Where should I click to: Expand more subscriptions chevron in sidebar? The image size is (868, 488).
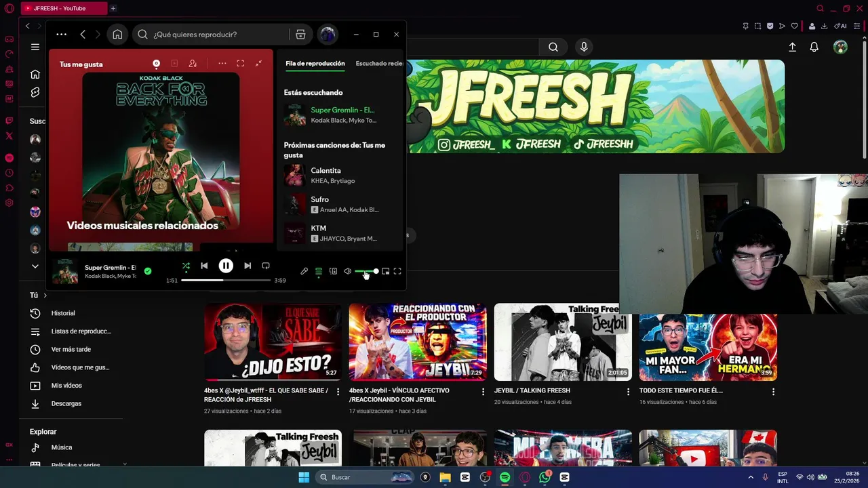[x=35, y=266]
